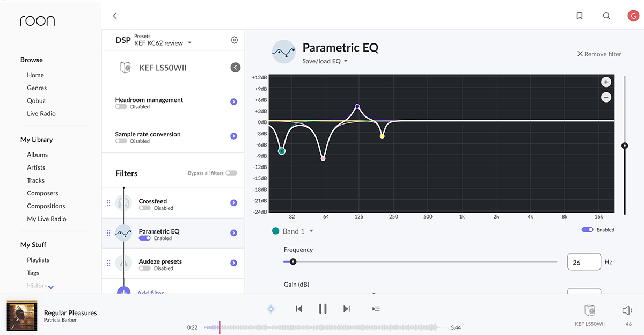Open the Regular Pleasures track title
This screenshot has width=644, height=335.
tap(70, 313)
